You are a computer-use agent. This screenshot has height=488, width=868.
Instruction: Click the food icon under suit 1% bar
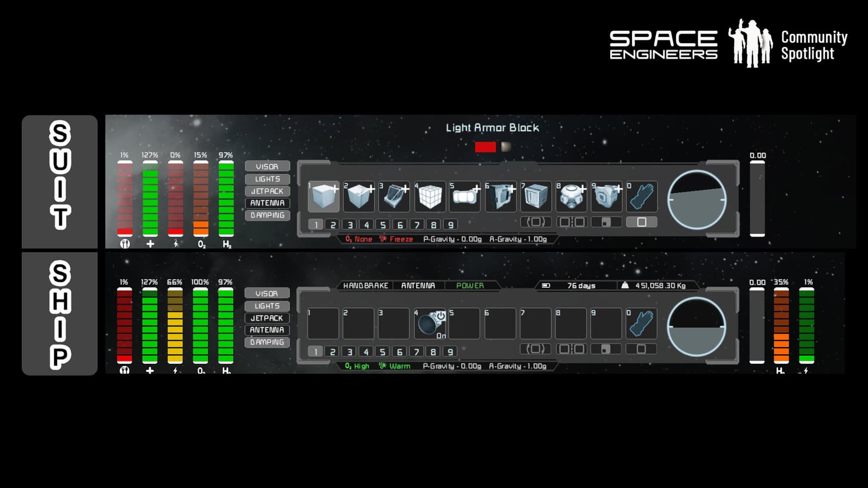(125, 244)
